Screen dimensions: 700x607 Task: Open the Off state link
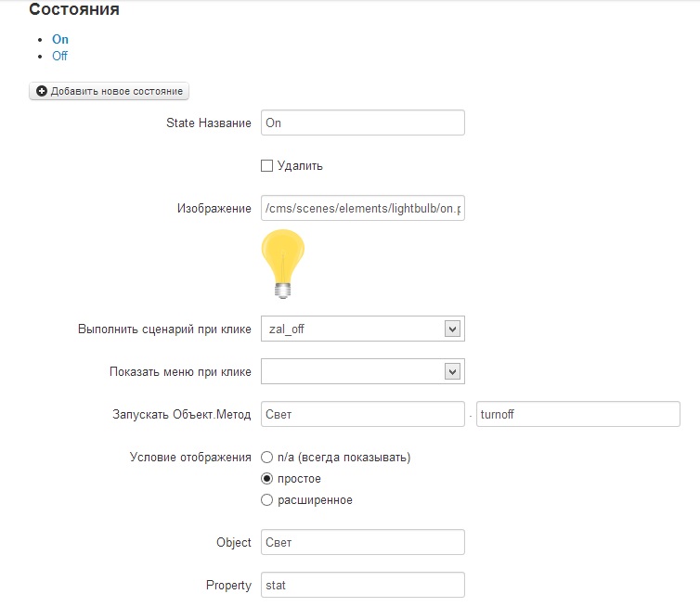tap(60, 56)
